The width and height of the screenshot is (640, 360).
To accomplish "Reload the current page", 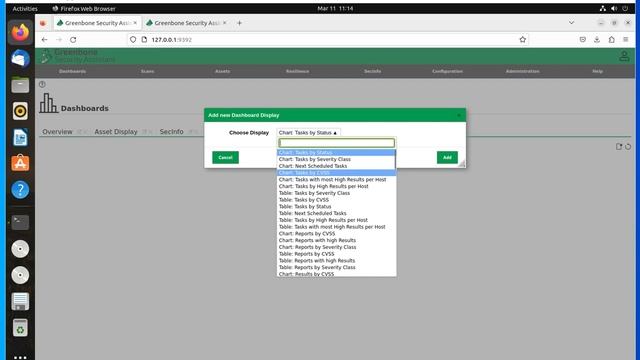I will click(x=73, y=40).
